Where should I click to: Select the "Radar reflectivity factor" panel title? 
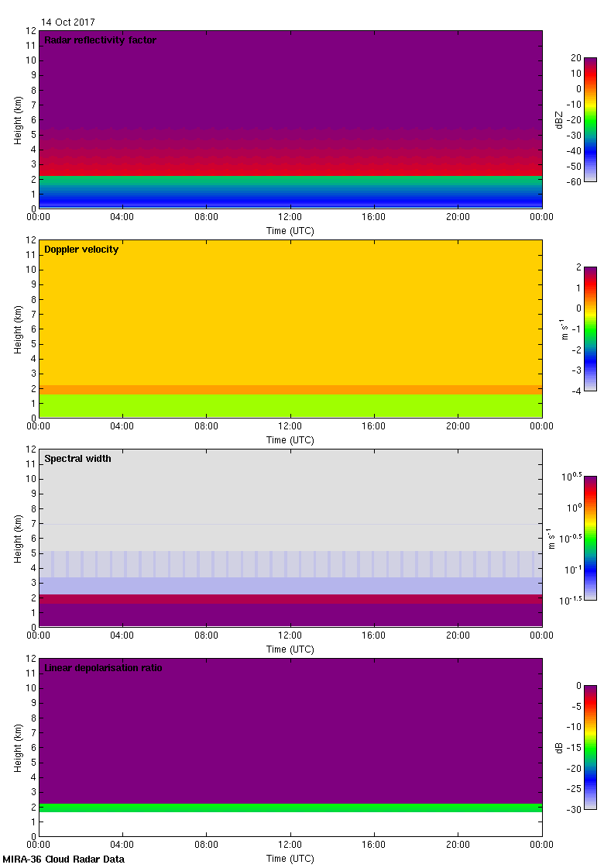100,40
